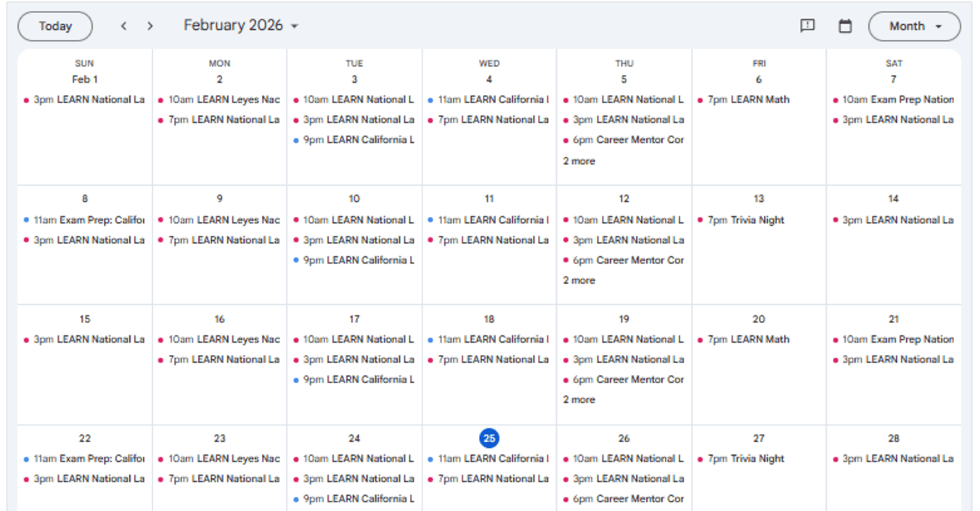Expand 2 more events on Thursday 19
This screenshot has height=511, width=980.
(x=579, y=399)
